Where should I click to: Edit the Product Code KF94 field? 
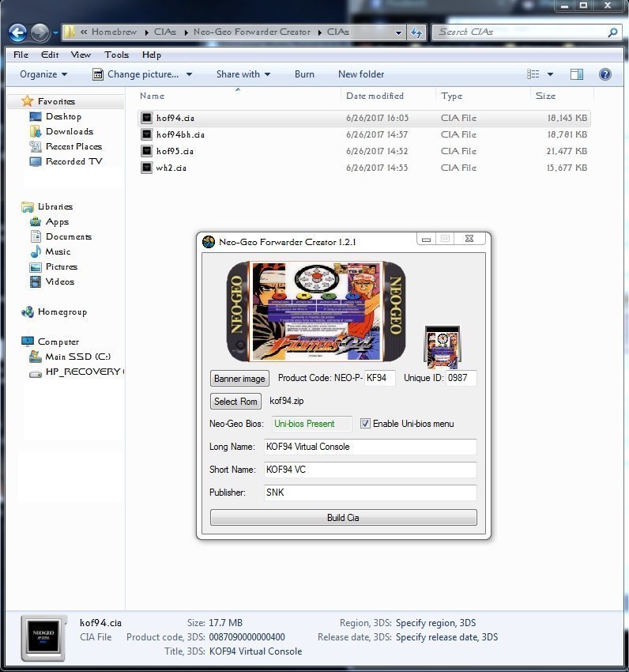pyautogui.click(x=379, y=378)
